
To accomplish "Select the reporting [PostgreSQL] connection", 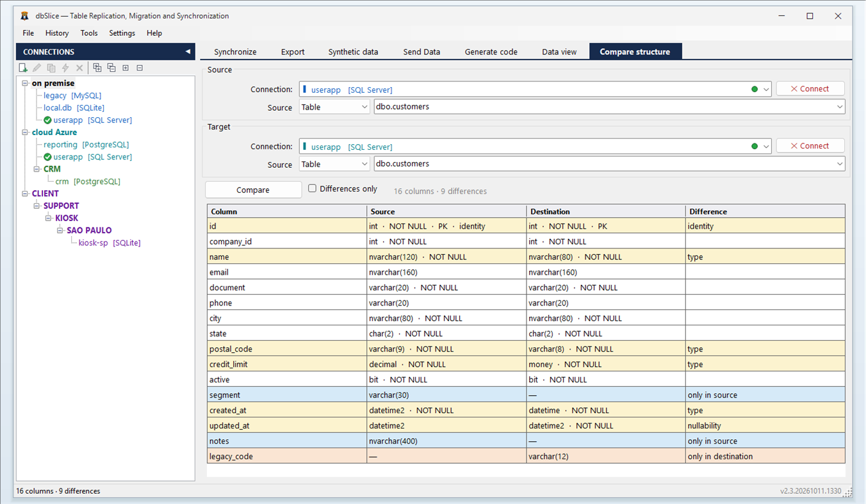I will pyautogui.click(x=86, y=145).
